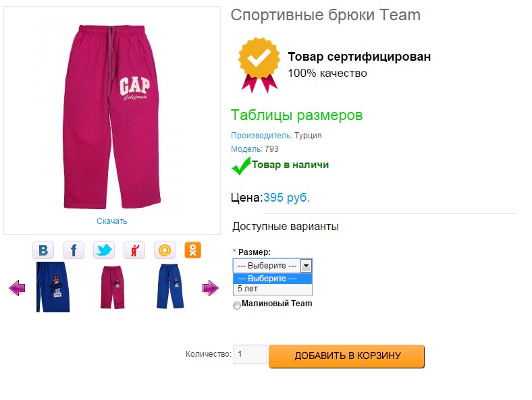Click the gold certified product badge
Screen dimensions: 532x400
(x=259, y=65)
